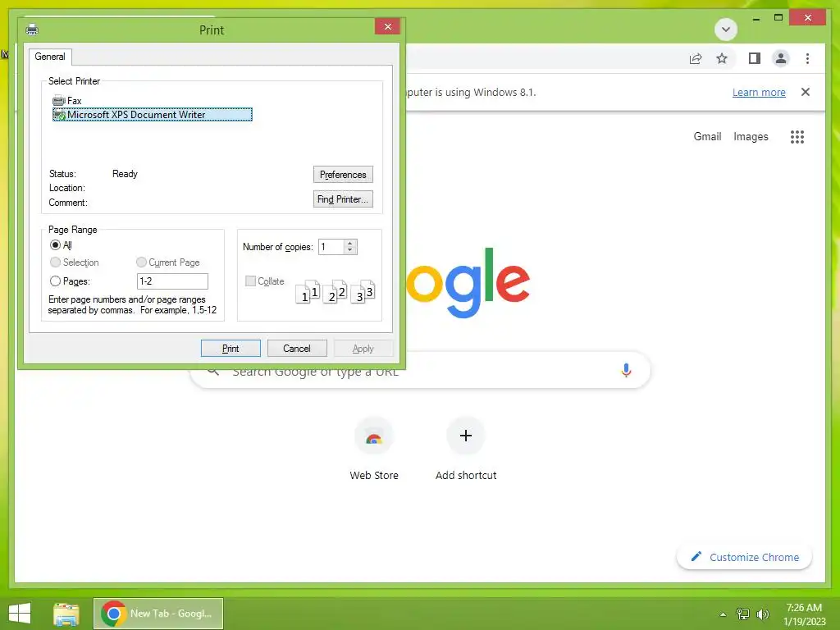Switch to the General tab
Viewport: 840px width, 630px height.
(x=50, y=57)
